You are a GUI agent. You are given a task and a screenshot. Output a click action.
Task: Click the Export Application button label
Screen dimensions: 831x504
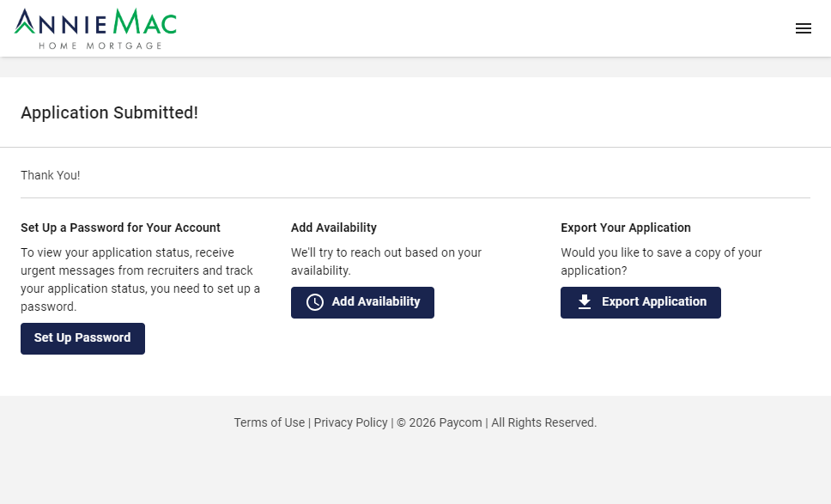pos(653,302)
